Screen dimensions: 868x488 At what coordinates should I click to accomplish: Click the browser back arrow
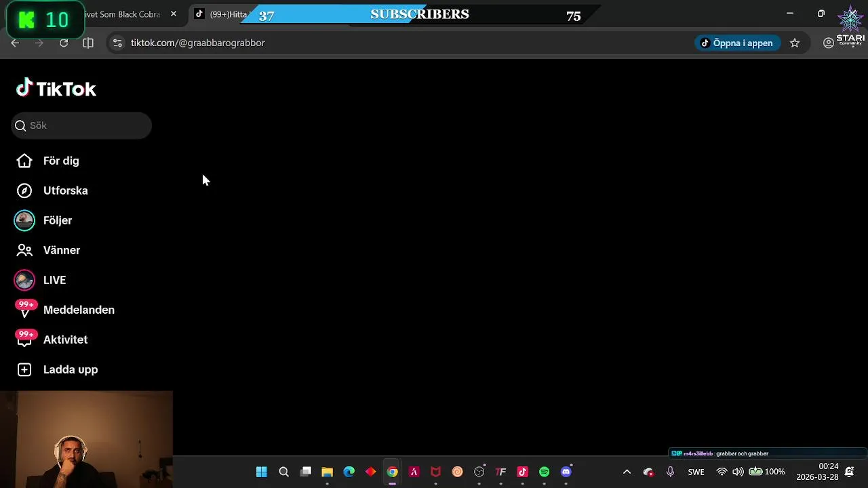click(x=15, y=43)
